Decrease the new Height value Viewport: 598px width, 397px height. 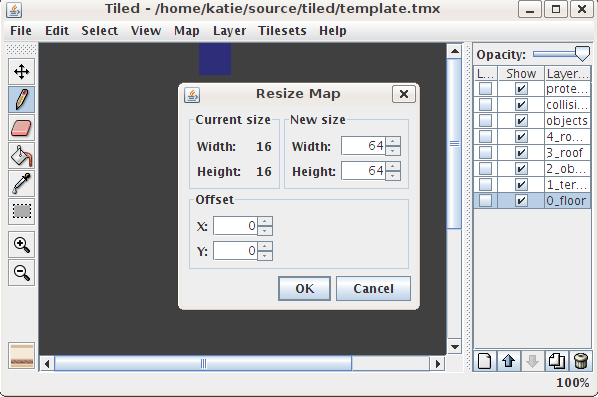pos(393,175)
